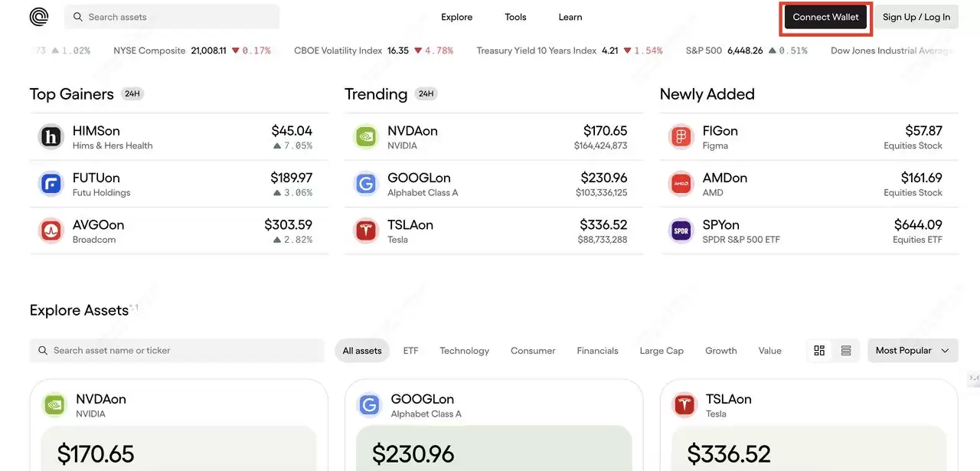Click the Connect Wallet button
This screenshot has height=471, width=980.
[825, 16]
